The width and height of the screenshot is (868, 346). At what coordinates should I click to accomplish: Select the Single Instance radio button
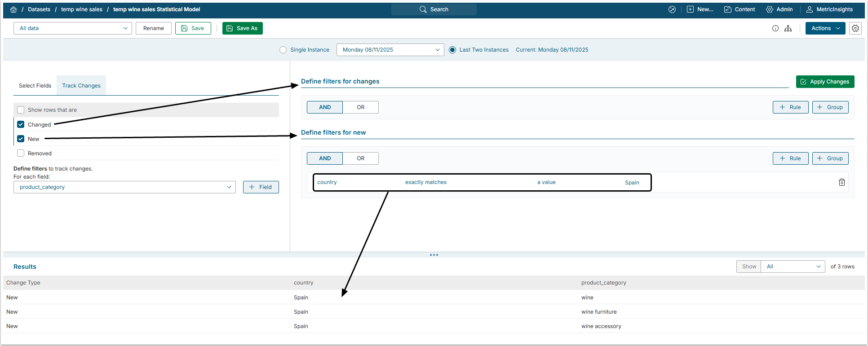tap(283, 50)
